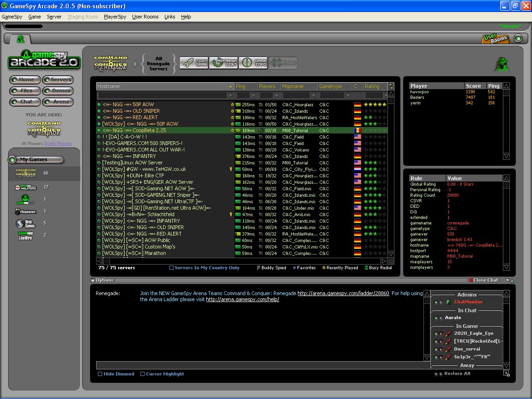Click the Servers navigation button
This screenshot has height=399, width=532.
(x=58, y=79)
